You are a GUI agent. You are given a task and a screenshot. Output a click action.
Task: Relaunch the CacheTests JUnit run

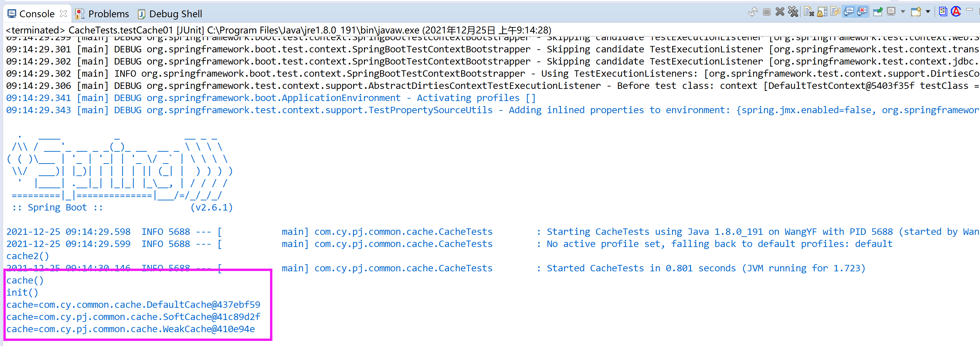[754, 12]
